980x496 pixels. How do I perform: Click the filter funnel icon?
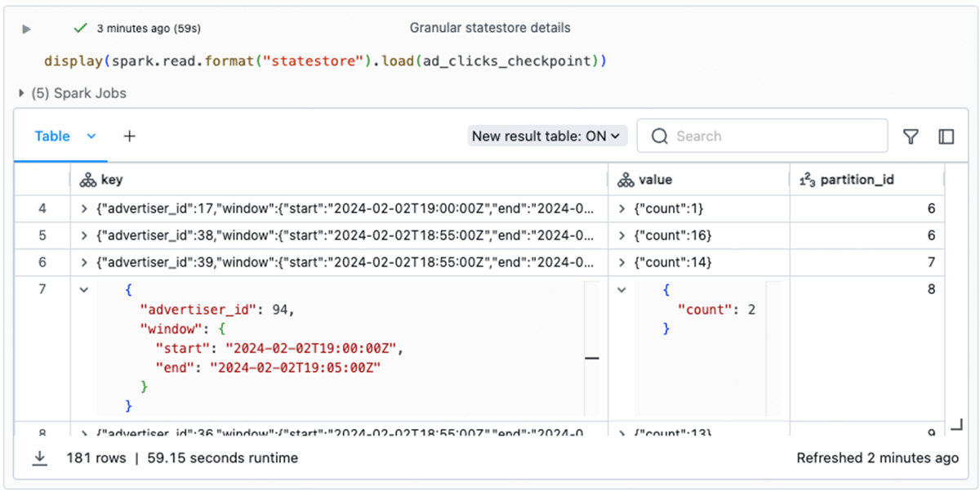(911, 136)
